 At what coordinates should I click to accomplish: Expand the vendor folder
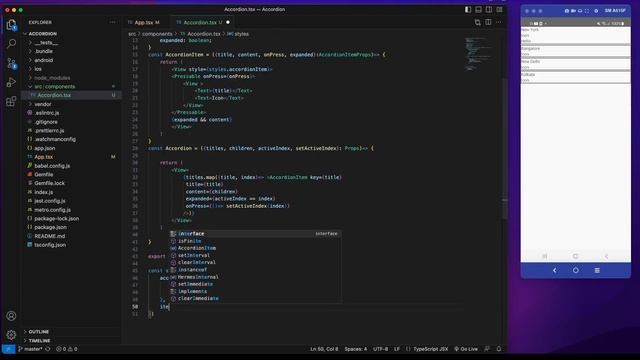click(43, 104)
